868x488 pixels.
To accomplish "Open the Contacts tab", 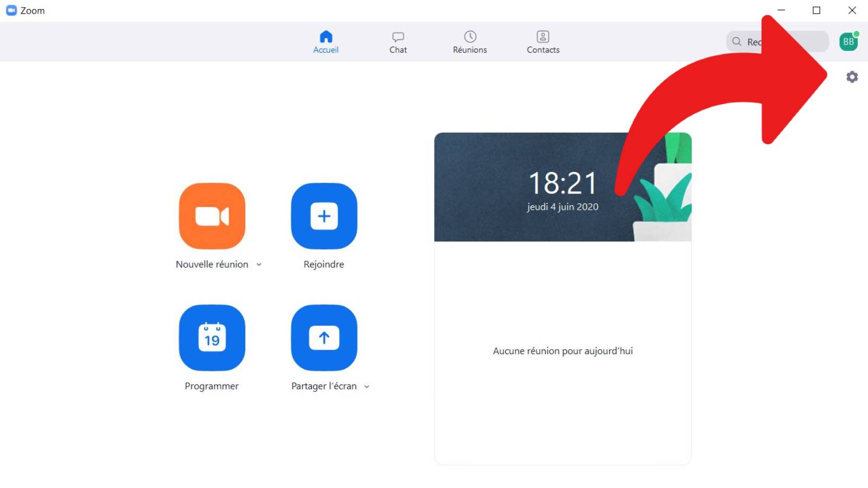I will 543,42.
